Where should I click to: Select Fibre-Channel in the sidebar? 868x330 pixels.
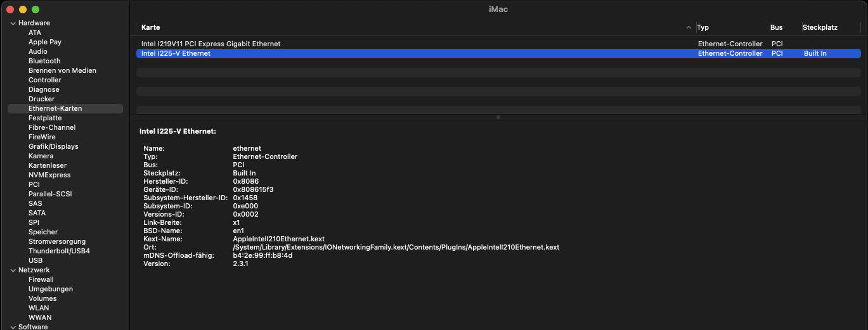click(x=52, y=127)
